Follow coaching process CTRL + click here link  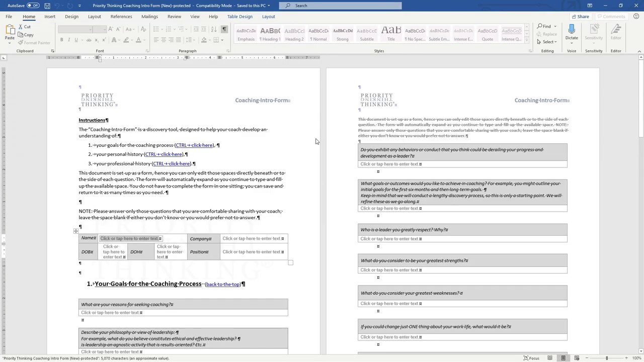(194, 145)
